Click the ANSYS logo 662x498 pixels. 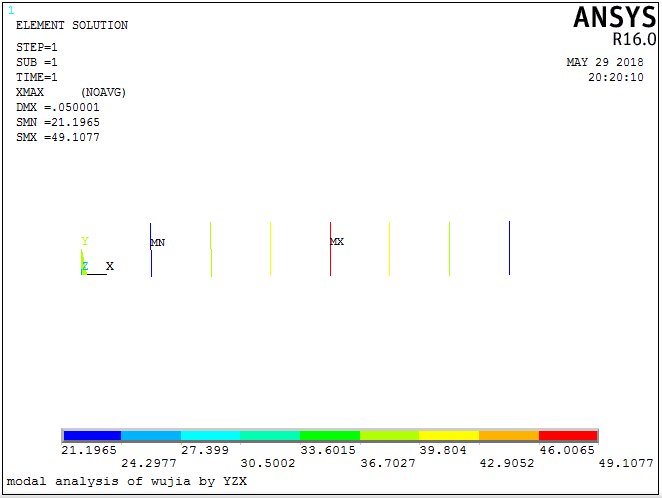614,18
